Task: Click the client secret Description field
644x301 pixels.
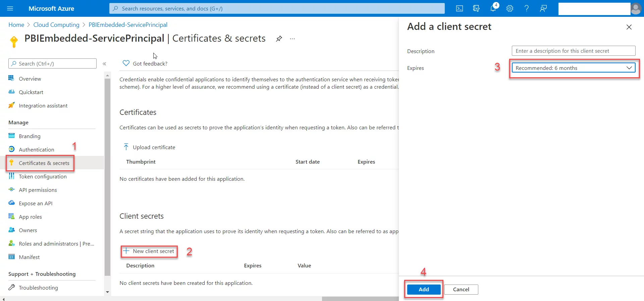Action: 574,51
